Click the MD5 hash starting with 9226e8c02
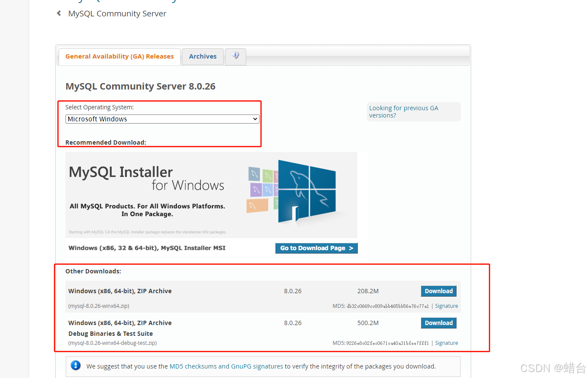This screenshot has height=378, width=588. (388, 343)
